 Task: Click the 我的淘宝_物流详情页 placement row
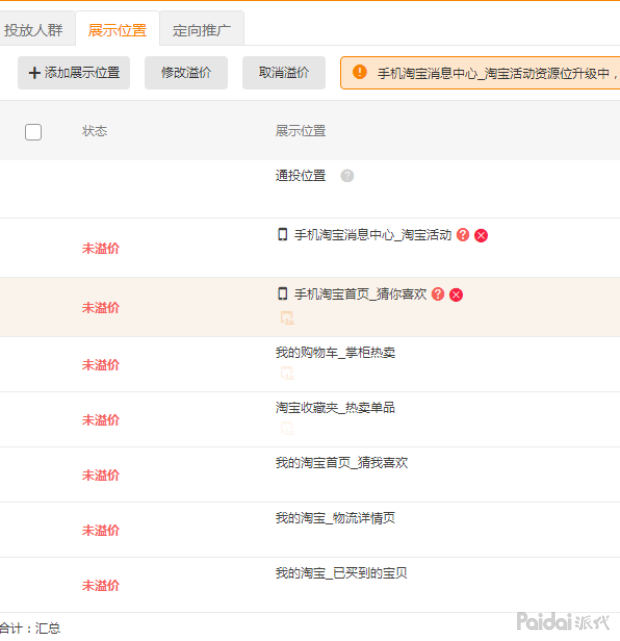pyautogui.click(x=335, y=518)
